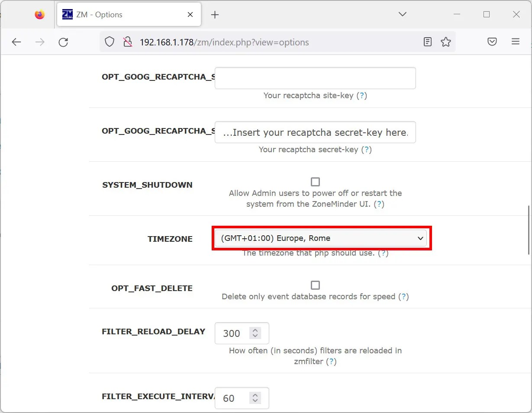The width and height of the screenshot is (532, 413).
Task: Open a new browser tab
Action: tap(215, 14)
